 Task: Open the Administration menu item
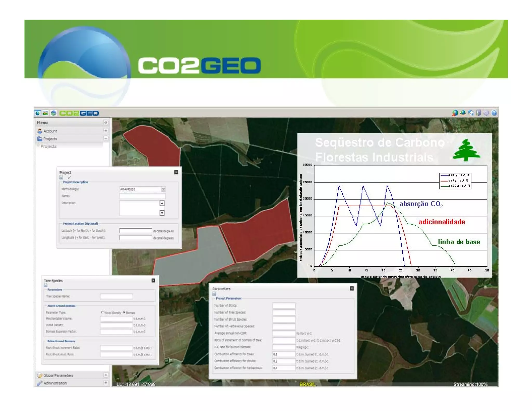[55, 383]
